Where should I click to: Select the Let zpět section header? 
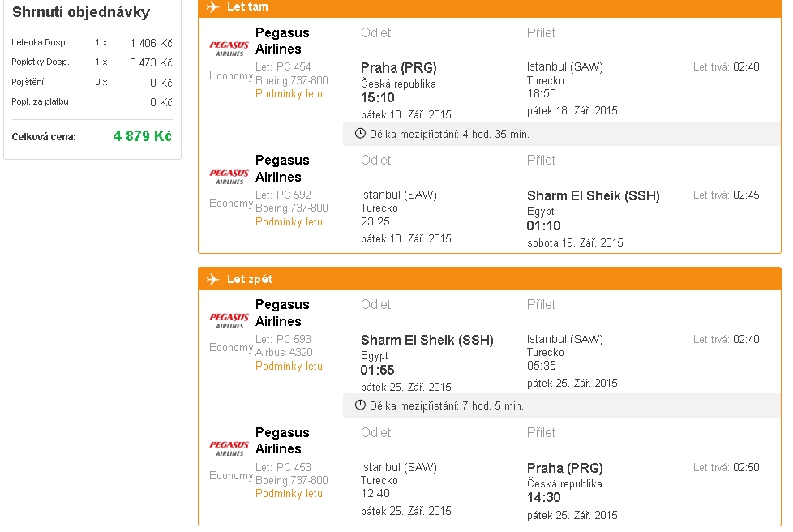pyautogui.click(x=490, y=279)
